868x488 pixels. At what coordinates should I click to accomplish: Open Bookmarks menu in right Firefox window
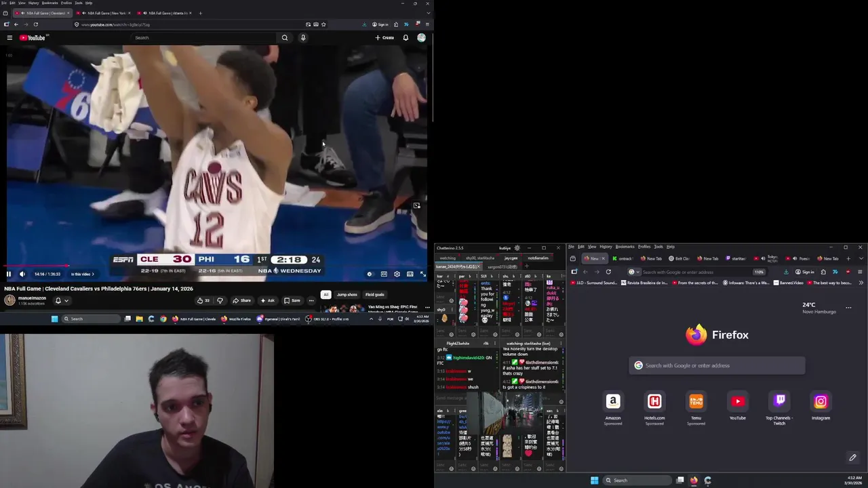(x=625, y=247)
